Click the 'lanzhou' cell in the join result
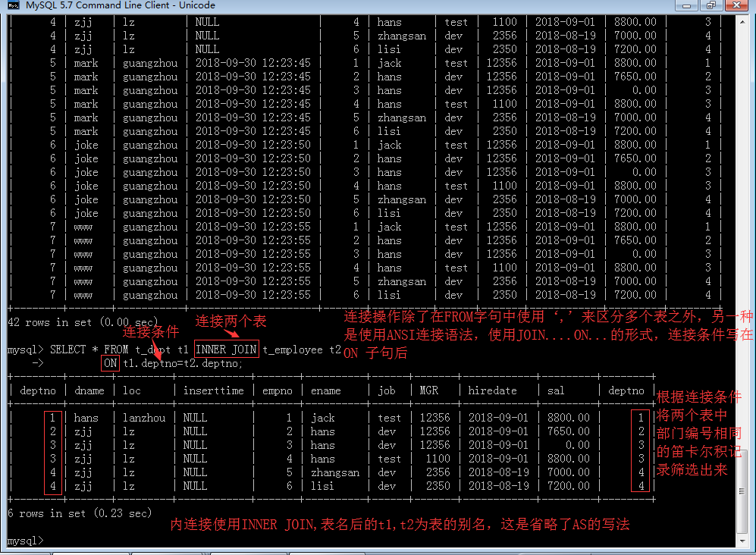The width and height of the screenshot is (756, 555). 143,418
